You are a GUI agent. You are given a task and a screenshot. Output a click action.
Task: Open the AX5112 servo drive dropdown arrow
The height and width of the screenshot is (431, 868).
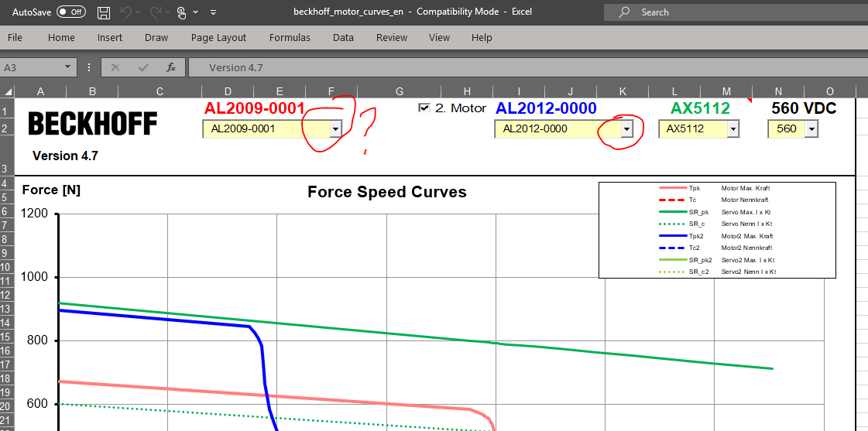click(x=733, y=129)
